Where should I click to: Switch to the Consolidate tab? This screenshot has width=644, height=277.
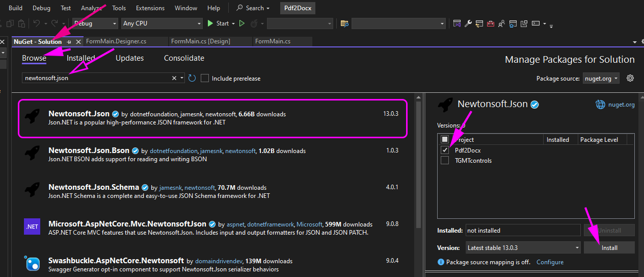(x=184, y=58)
